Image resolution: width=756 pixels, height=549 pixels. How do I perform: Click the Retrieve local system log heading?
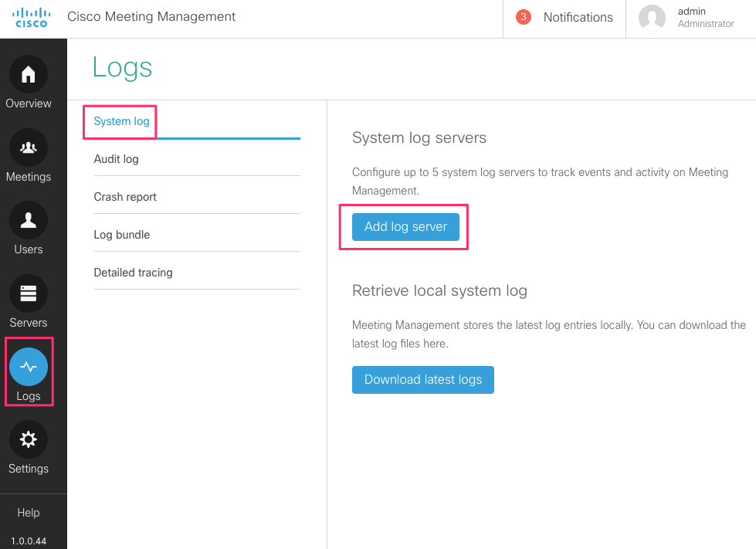pos(439,290)
